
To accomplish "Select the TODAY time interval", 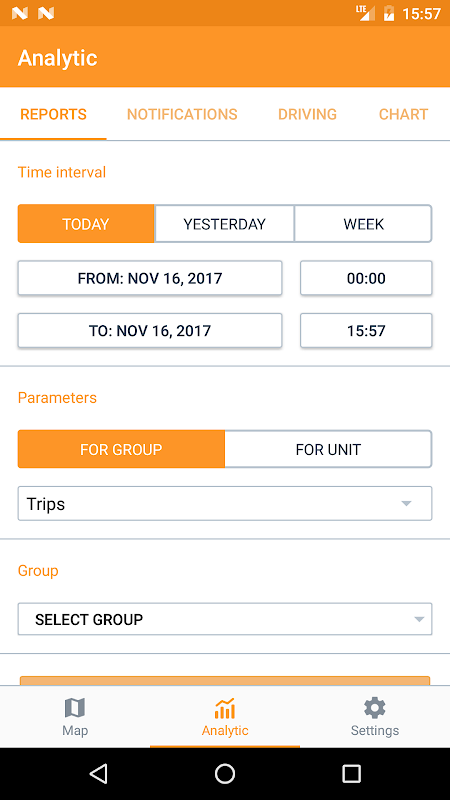I will pos(86,224).
